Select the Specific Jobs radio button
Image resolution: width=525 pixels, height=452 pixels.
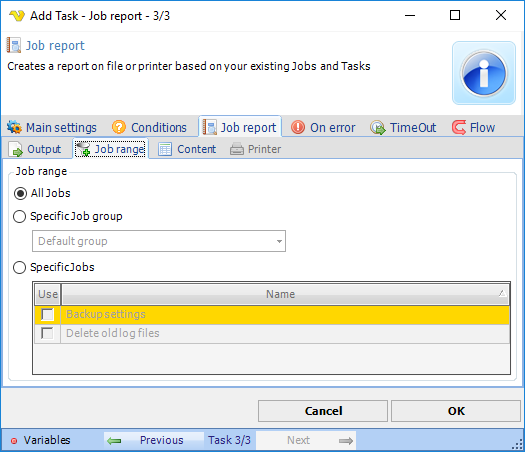(19, 267)
